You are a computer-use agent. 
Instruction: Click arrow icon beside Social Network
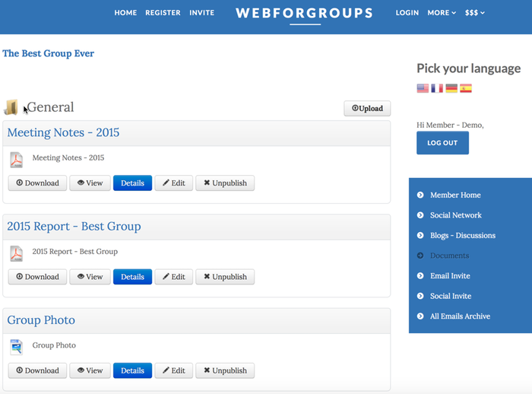pyautogui.click(x=420, y=215)
